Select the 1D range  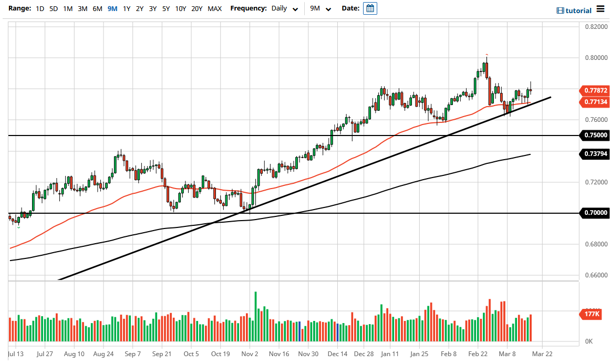(x=39, y=8)
